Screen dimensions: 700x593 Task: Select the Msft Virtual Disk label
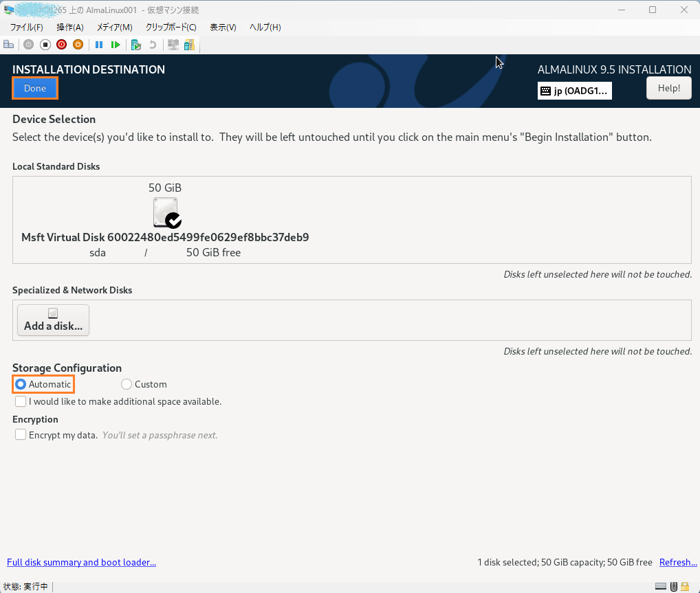[165, 237]
